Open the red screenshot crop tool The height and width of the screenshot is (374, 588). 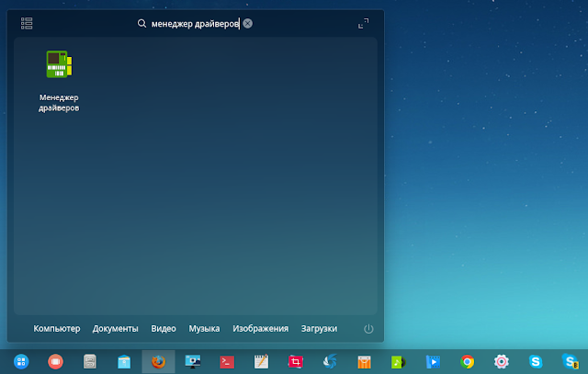pyautogui.click(x=296, y=362)
